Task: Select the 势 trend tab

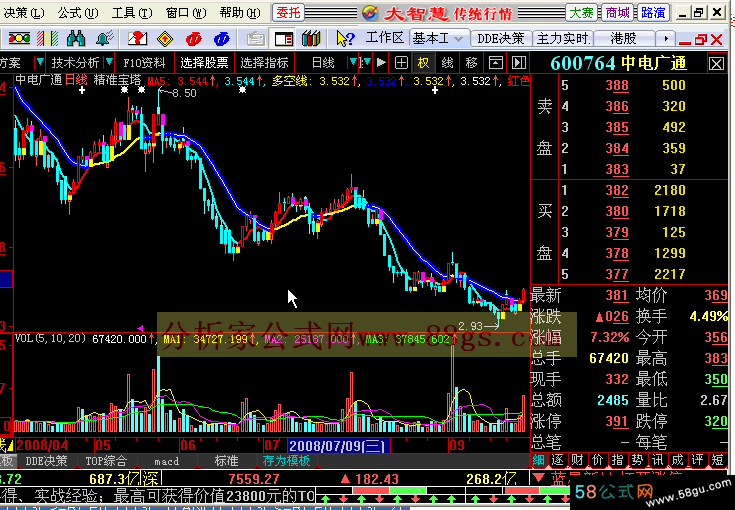Action: pos(638,460)
